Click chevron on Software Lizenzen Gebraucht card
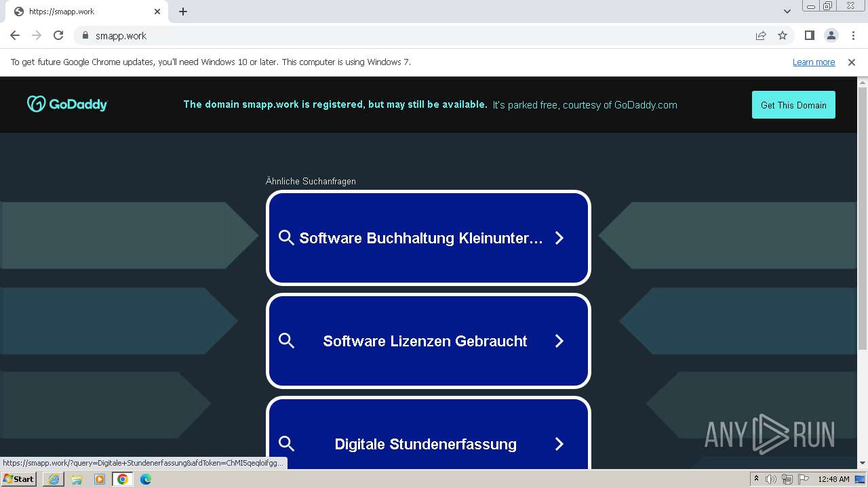Viewport: 868px width, 488px height. pyautogui.click(x=559, y=341)
